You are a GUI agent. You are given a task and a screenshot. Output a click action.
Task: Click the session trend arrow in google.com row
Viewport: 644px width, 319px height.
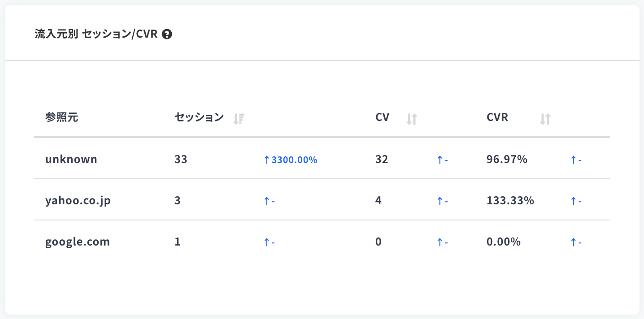[269, 242]
